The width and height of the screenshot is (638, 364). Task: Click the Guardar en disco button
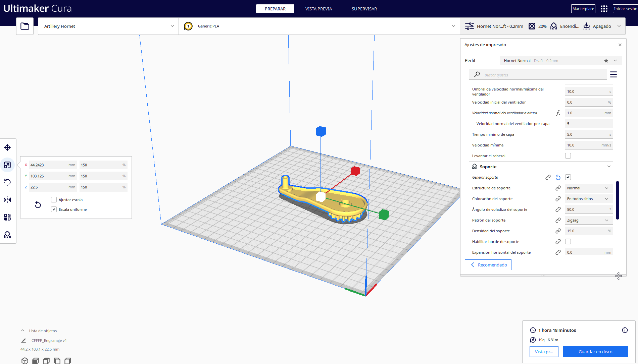click(595, 352)
